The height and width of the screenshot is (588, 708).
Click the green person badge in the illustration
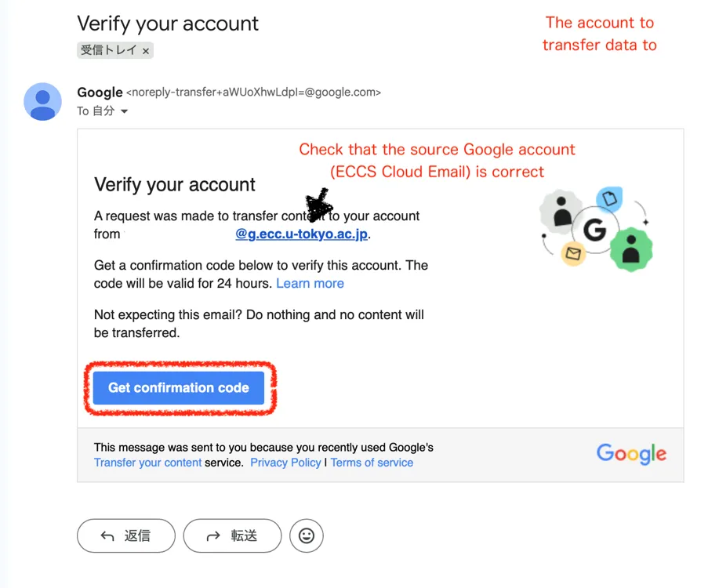coord(631,250)
